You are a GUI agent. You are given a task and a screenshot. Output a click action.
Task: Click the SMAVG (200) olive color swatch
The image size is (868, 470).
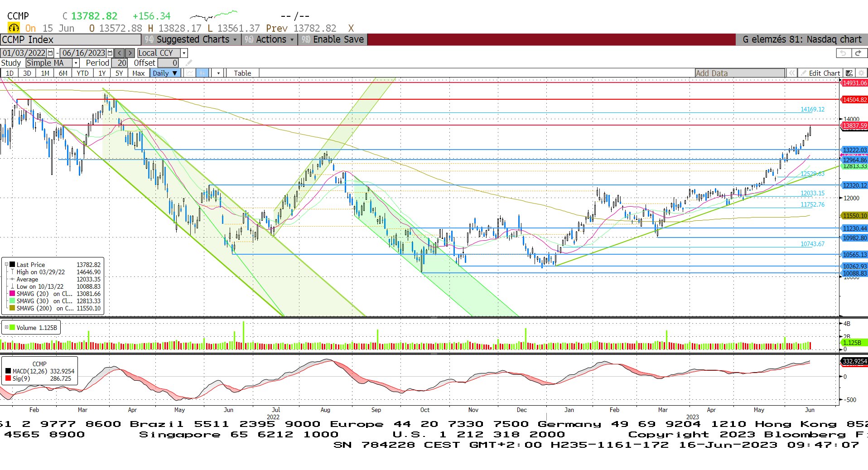click(13, 308)
